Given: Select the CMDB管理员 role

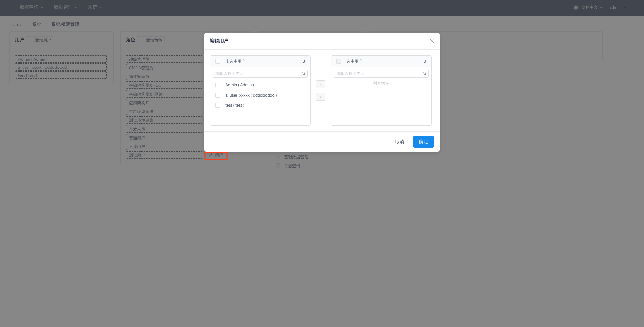Looking at the screenshot, I should click(165, 68).
